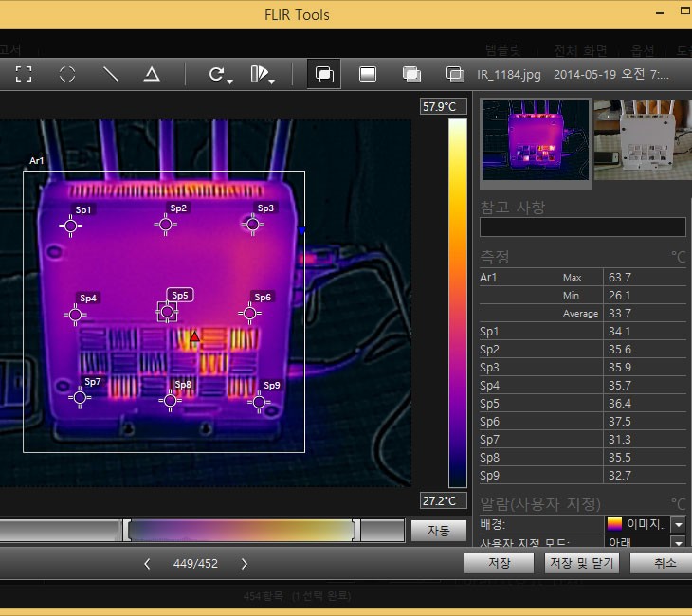Select the delta temperature triangle tool
Screen dimensions: 692x616
[152, 74]
